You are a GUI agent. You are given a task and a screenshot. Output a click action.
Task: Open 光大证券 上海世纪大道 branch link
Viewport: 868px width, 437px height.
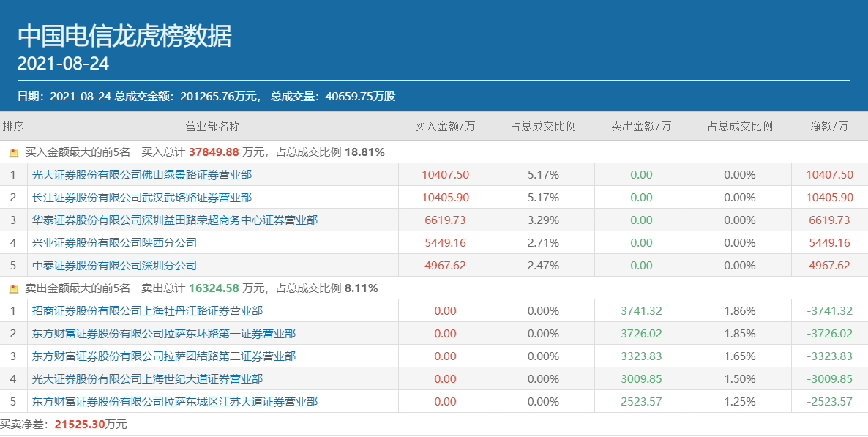(147, 379)
